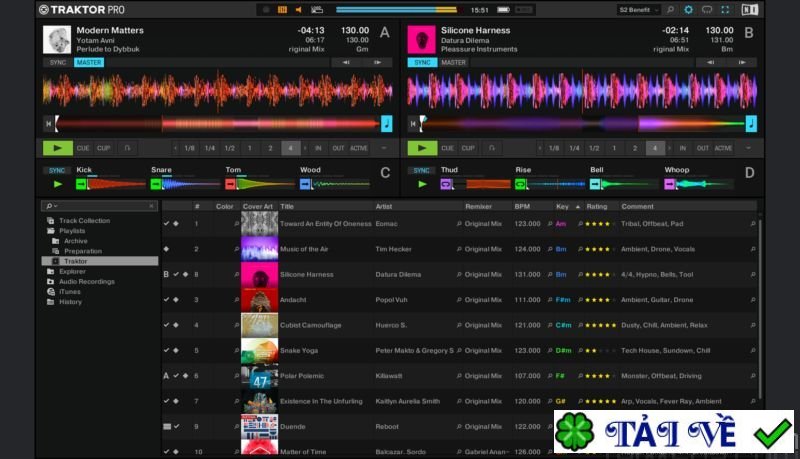Expand the Deck A options arrow beside ACTIVE
The height and width of the screenshot is (459, 800).
pyautogui.click(x=384, y=148)
